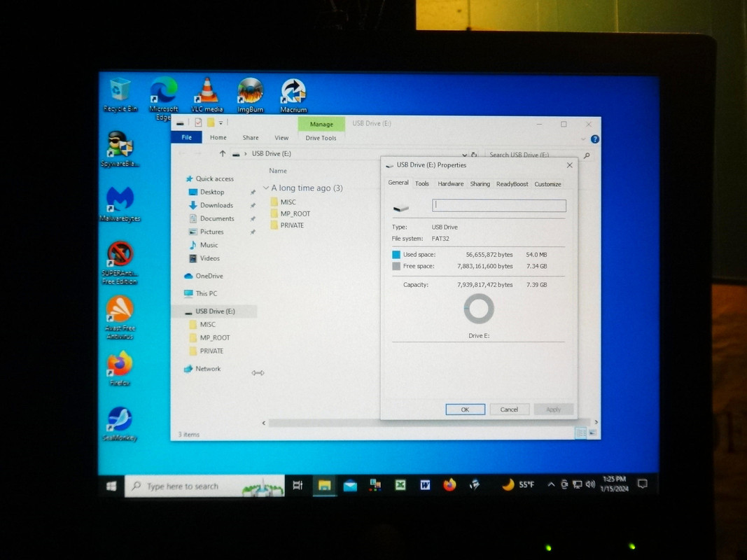
Task: Open the Macrium desktop shortcut
Action: pyautogui.click(x=293, y=96)
